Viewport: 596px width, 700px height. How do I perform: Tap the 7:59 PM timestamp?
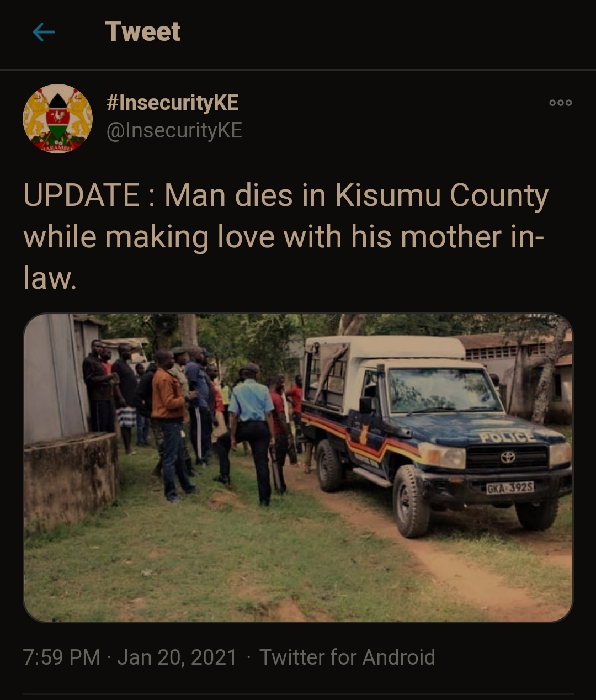coord(62,657)
